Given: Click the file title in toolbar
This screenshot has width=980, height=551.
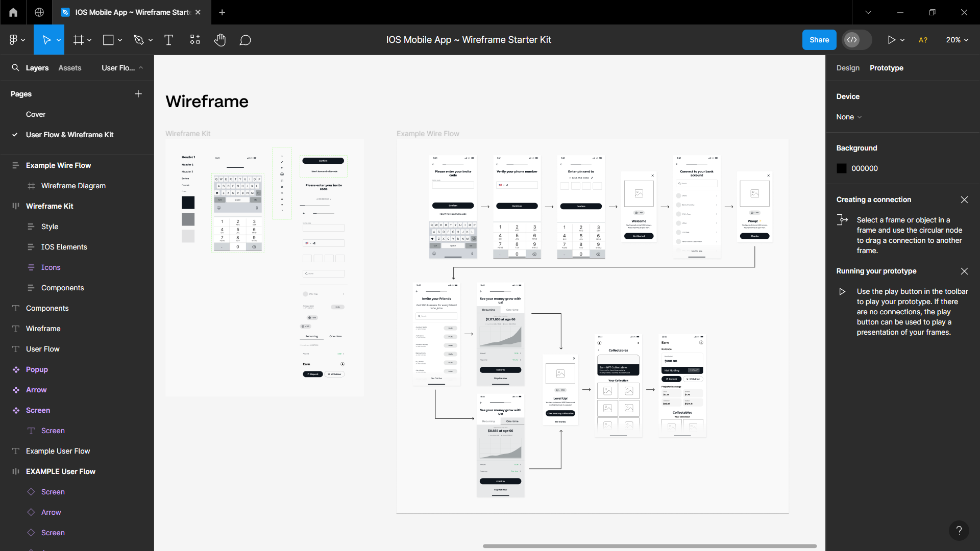Looking at the screenshot, I should (x=469, y=40).
